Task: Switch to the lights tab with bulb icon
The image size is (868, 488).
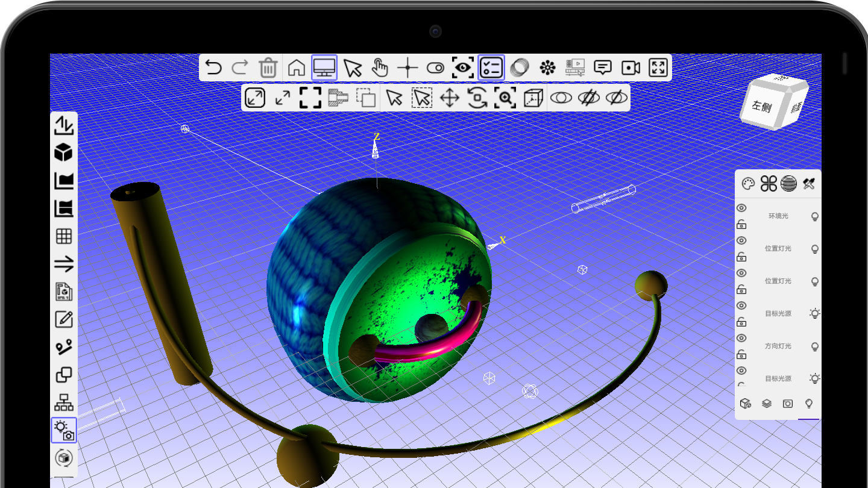Action: 809,403
